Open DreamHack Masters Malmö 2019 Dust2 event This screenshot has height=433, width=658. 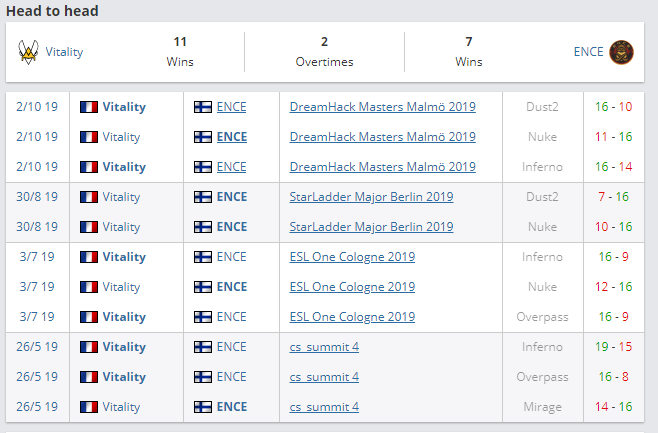pos(382,107)
